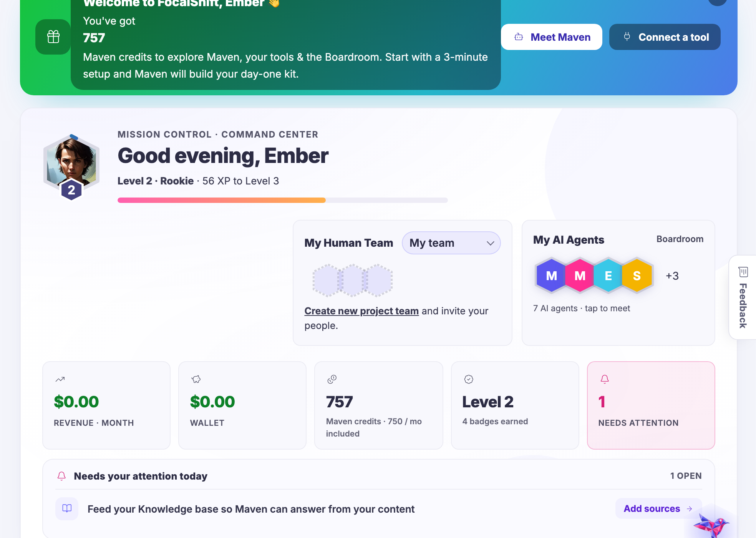Click the Good evening, Ember heading
Screen dimensions: 756x538
(x=223, y=156)
